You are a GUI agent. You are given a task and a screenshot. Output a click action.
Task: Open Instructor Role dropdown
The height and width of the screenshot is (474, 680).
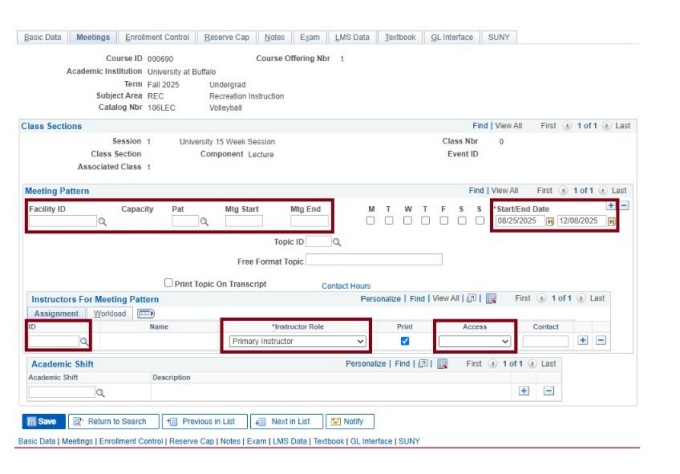(297, 341)
